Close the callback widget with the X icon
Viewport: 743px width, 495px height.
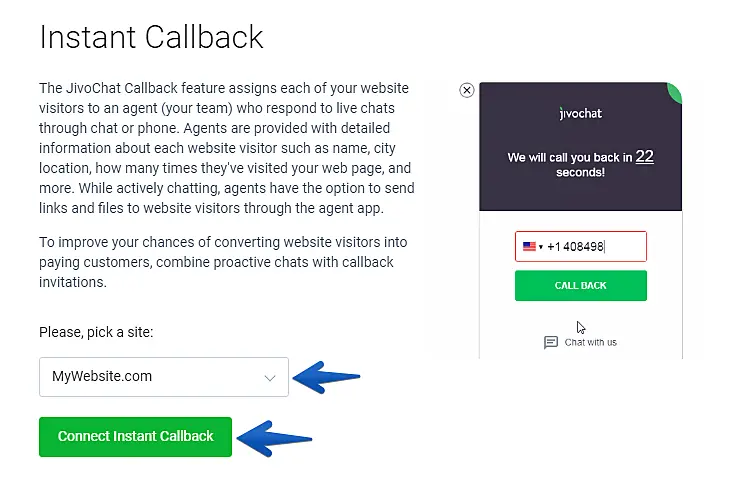[x=466, y=90]
